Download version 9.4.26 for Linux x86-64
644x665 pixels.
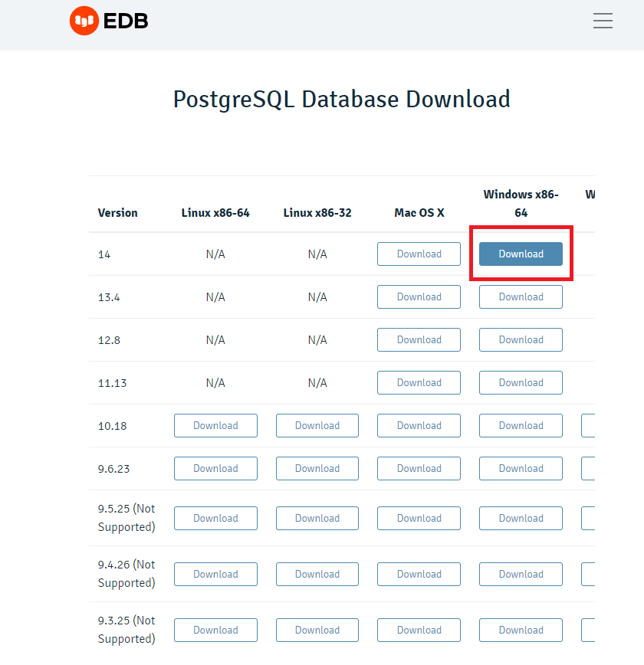(x=215, y=575)
